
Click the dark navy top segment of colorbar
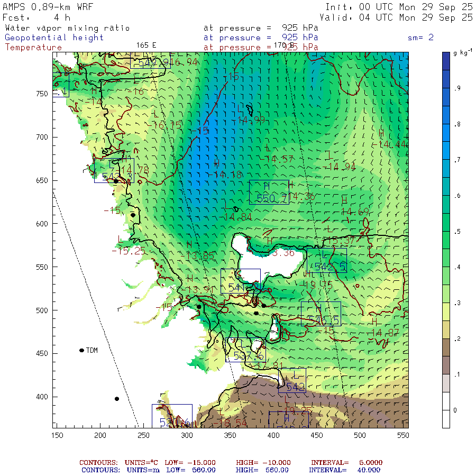point(446,61)
